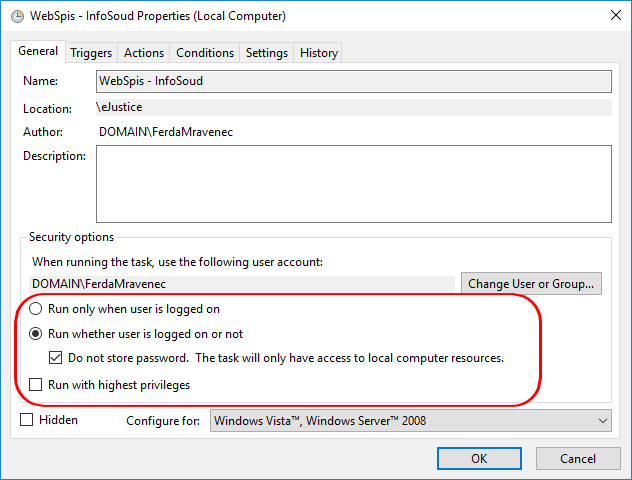The width and height of the screenshot is (632, 480).
Task: Select Run whether user is logged on or not
Action: tap(36, 334)
